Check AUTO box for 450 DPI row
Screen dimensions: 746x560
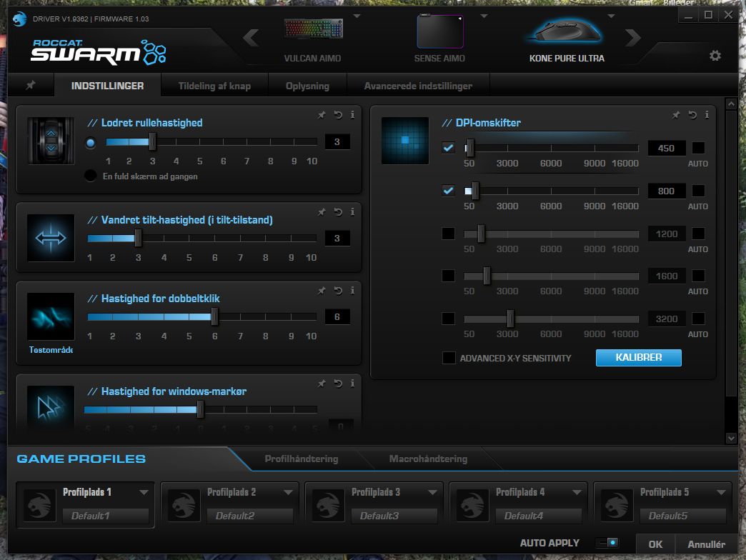pyautogui.click(x=698, y=148)
